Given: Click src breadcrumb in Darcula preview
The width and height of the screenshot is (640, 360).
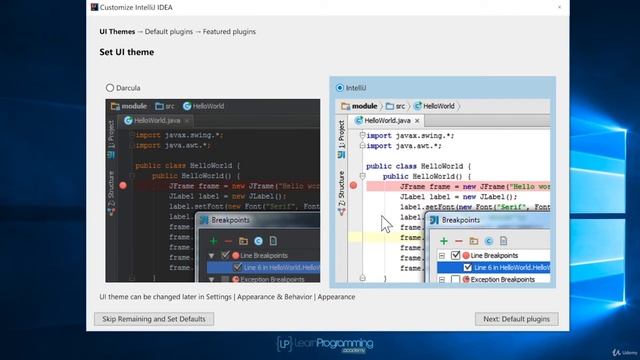Looking at the screenshot, I should click(165, 106).
